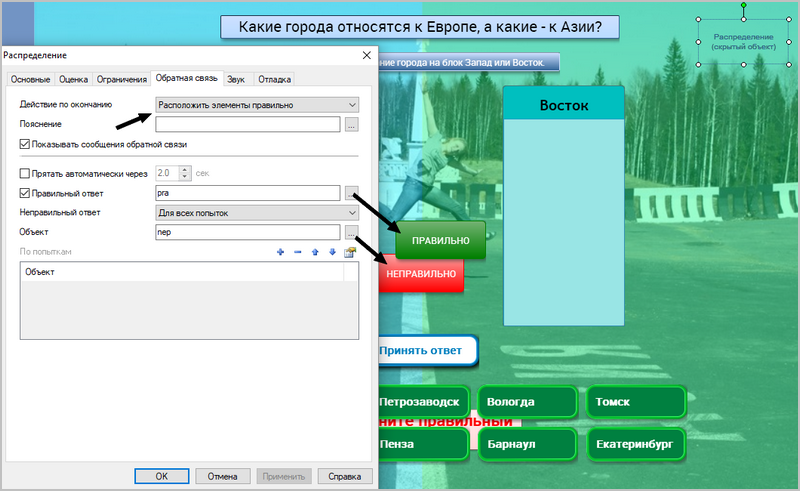The image size is (800, 491).
Task: Click the Отмена button
Action: [222, 476]
